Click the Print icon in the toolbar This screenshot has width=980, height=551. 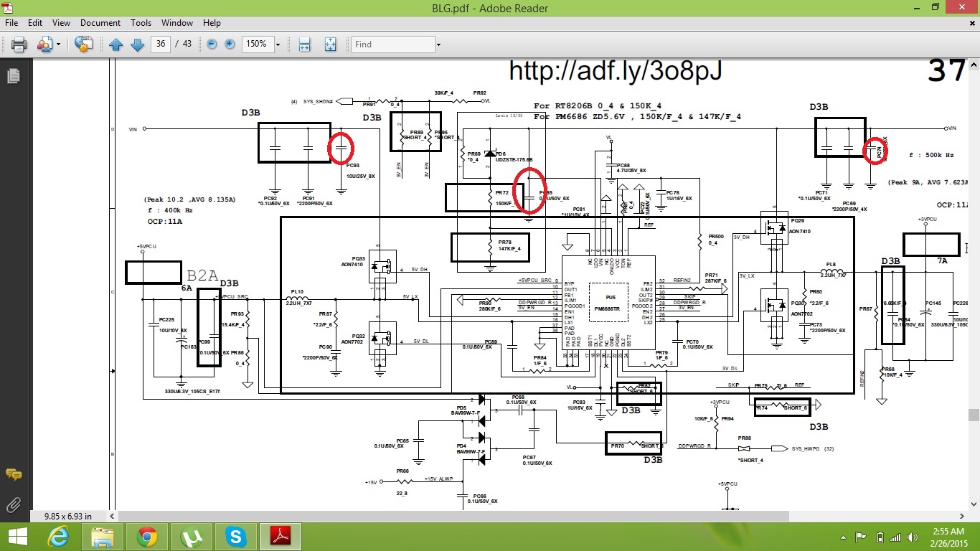coord(19,44)
